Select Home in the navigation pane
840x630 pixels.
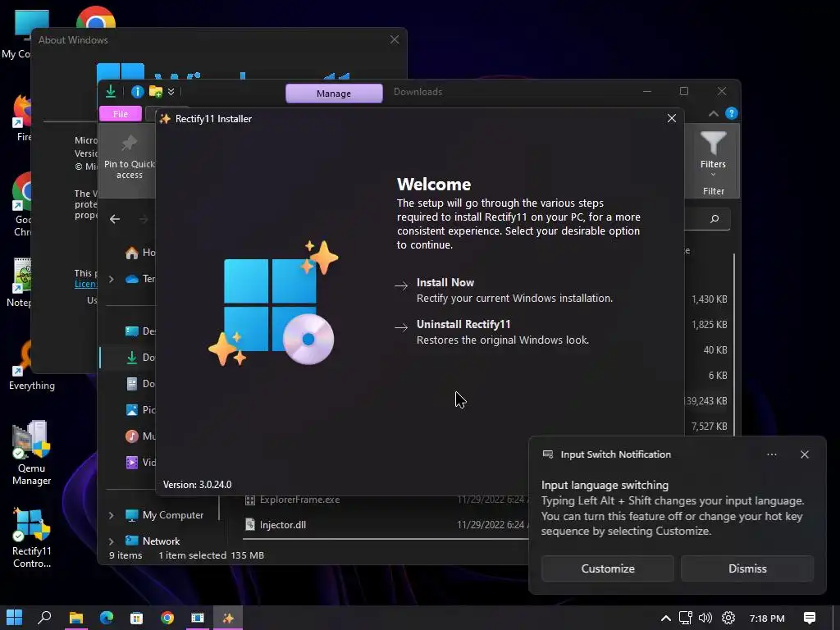coord(139,253)
